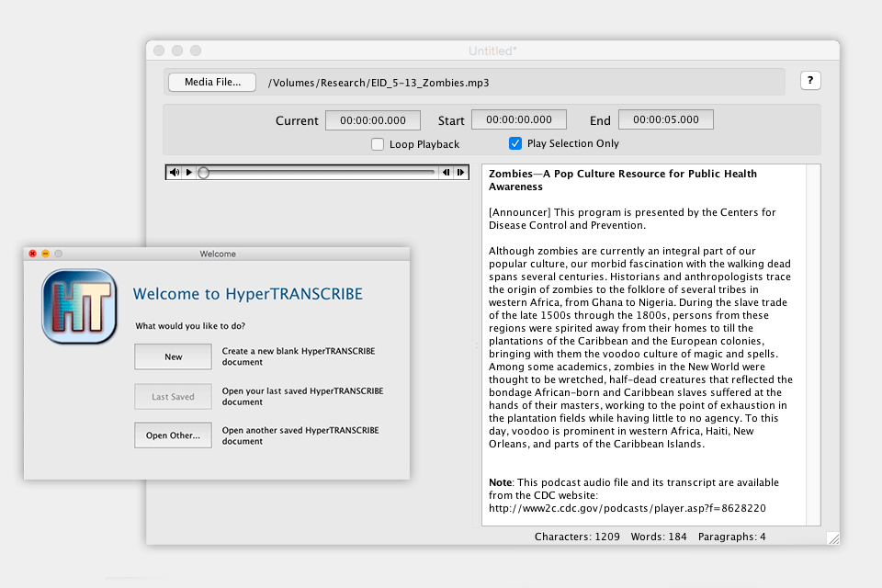Close the Welcome window with red button
The image size is (882, 588).
tap(33, 254)
